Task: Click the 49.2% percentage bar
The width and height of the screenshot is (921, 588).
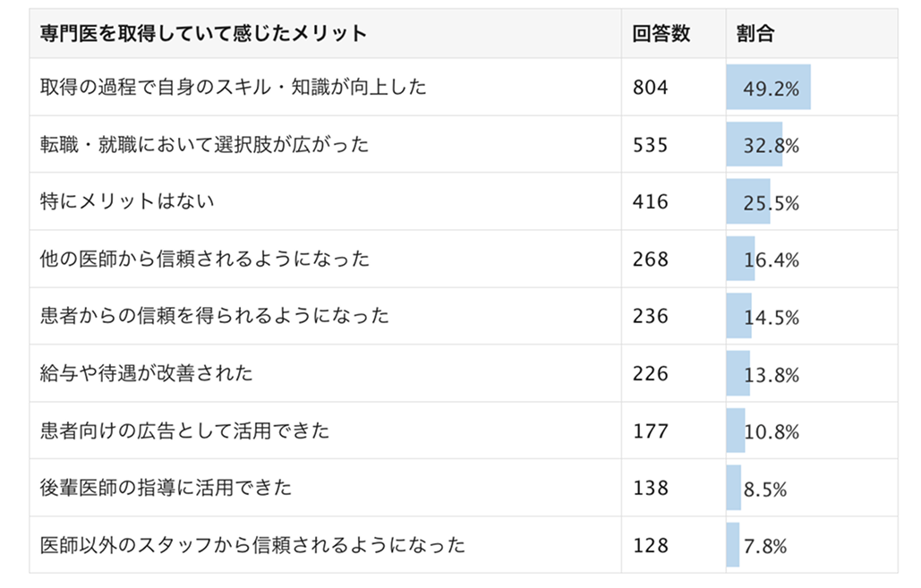Action: click(769, 88)
